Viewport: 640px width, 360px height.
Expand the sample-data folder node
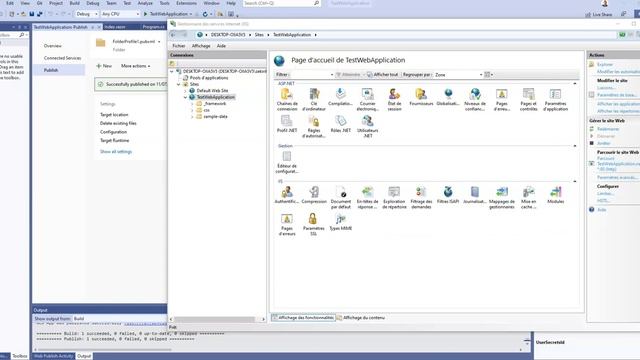point(192,117)
